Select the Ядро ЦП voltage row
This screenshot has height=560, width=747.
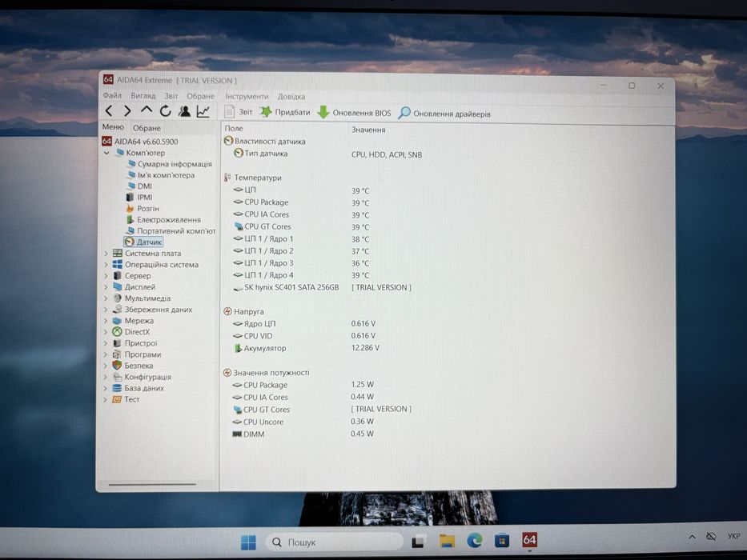[x=304, y=324]
